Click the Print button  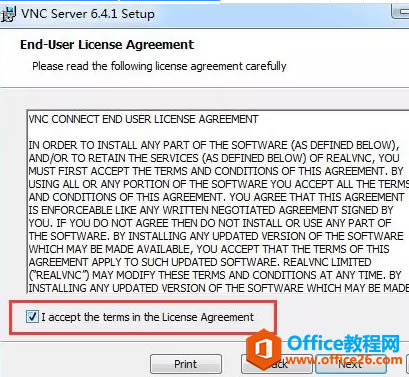(x=186, y=364)
